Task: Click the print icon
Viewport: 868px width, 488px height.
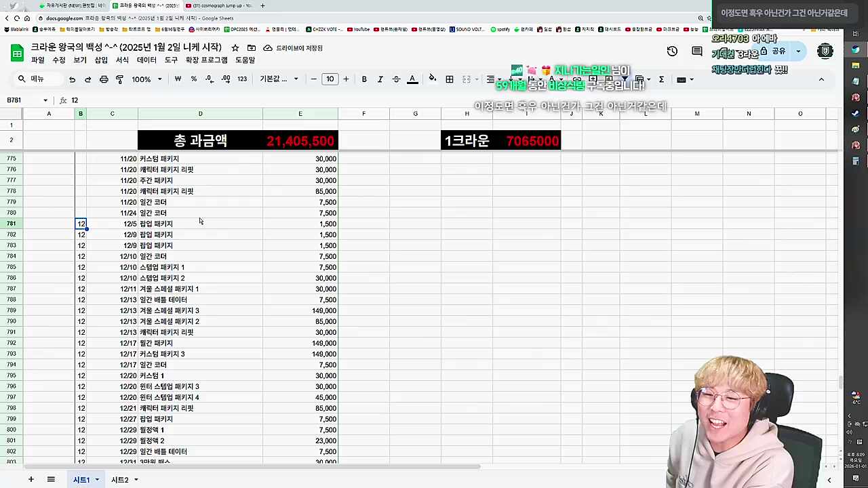Action: (104, 79)
